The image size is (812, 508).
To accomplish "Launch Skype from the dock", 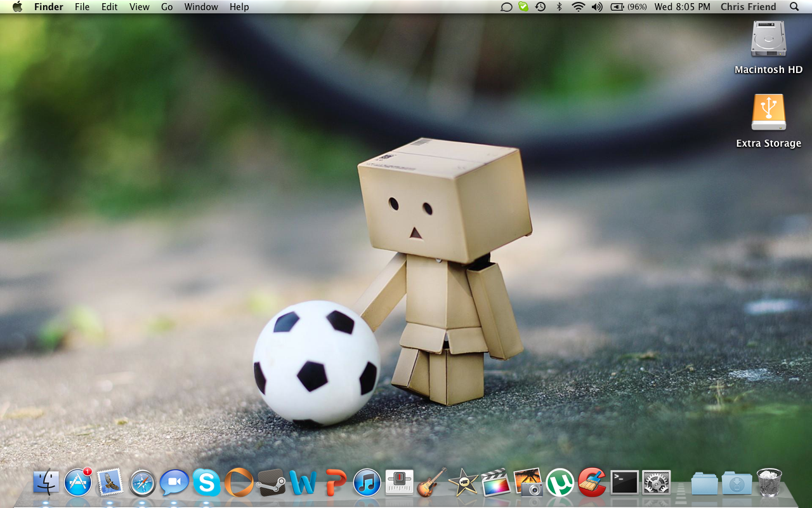I will point(206,483).
